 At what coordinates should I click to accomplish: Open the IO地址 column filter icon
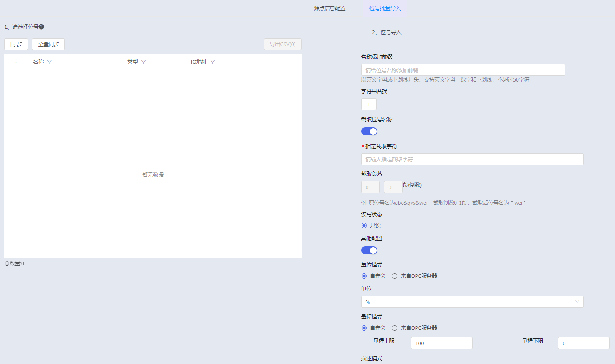click(213, 62)
